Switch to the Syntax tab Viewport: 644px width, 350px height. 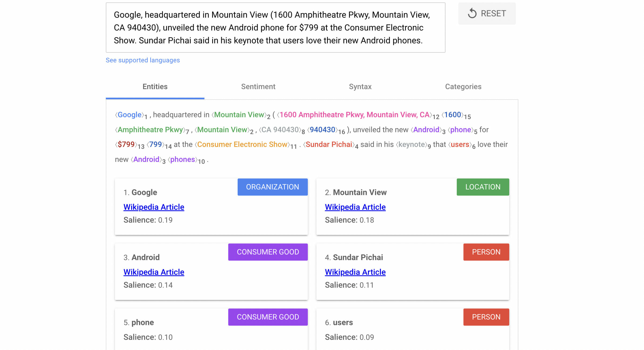(360, 87)
